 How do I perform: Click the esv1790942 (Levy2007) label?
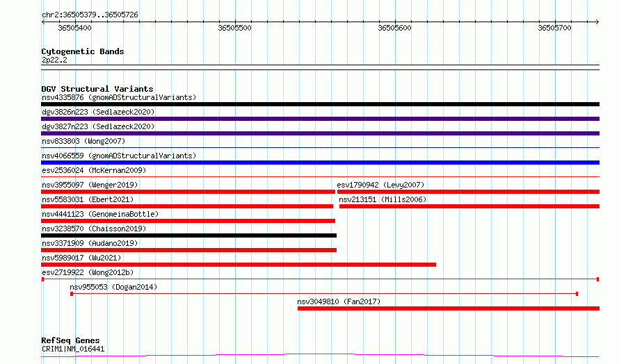pyautogui.click(x=380, y=185)
